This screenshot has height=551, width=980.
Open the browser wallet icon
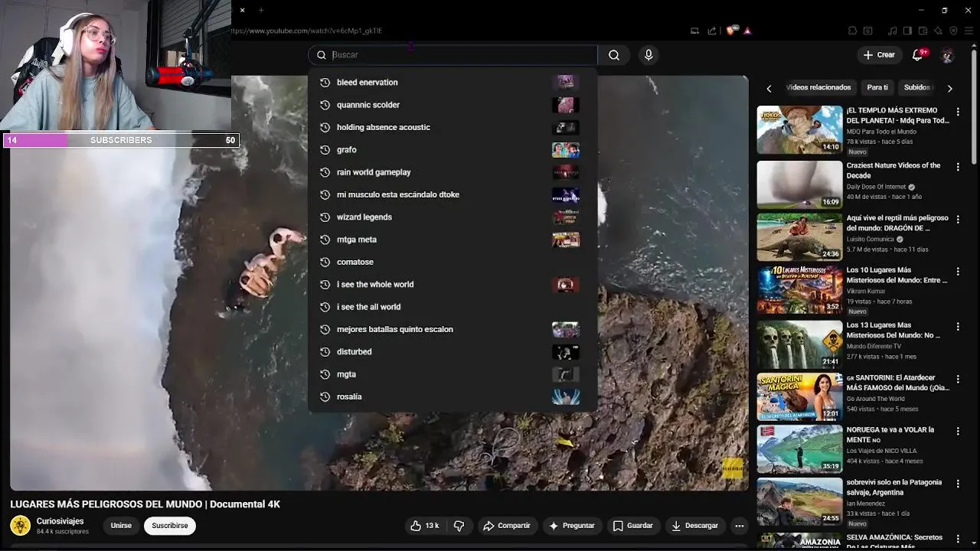(923, 31)
